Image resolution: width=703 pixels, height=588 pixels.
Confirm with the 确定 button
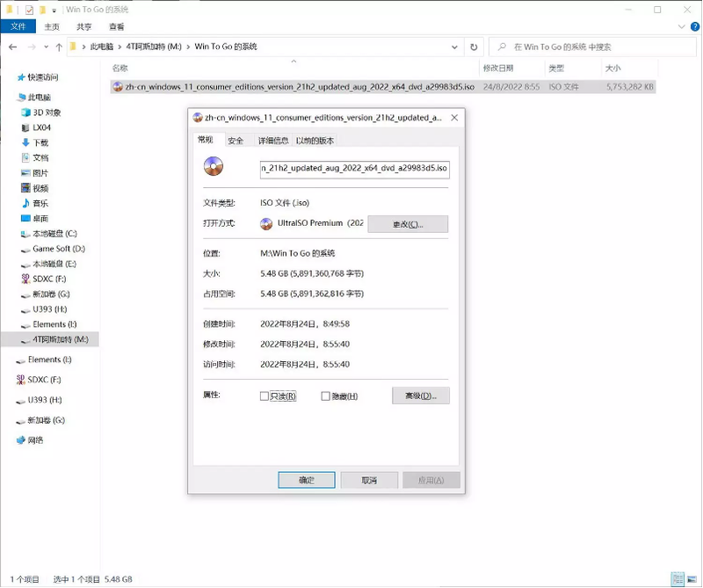point(307,481)
